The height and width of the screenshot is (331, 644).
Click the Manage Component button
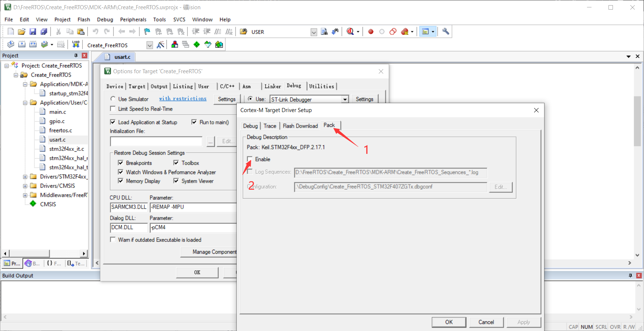click(x=209, y=252)
